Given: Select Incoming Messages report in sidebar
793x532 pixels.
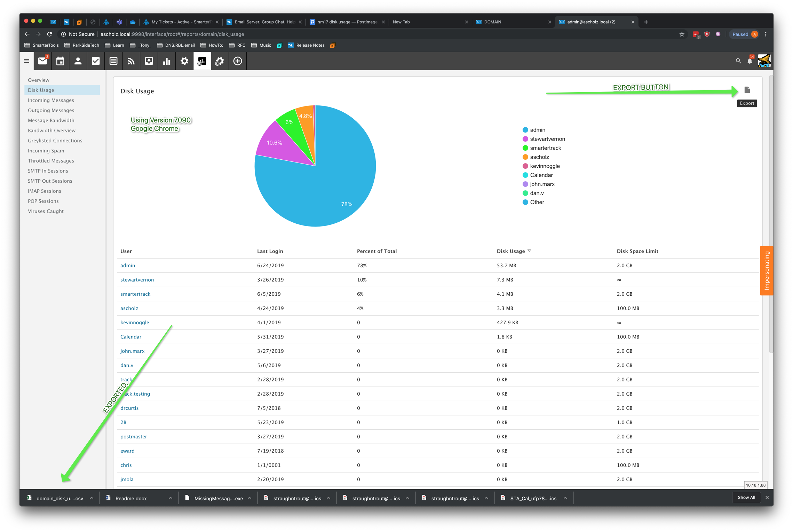Looking at the screenshot, I should tap(51, 100).
